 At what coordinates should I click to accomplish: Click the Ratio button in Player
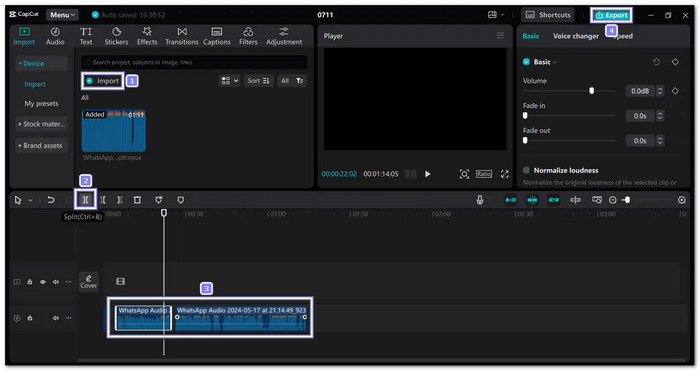[x=483, y=174]
